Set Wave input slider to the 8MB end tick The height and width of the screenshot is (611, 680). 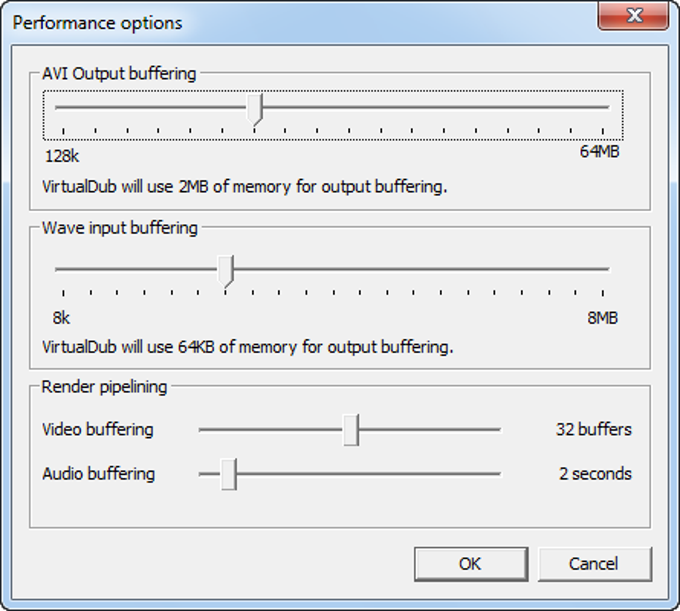click(602, 269)
